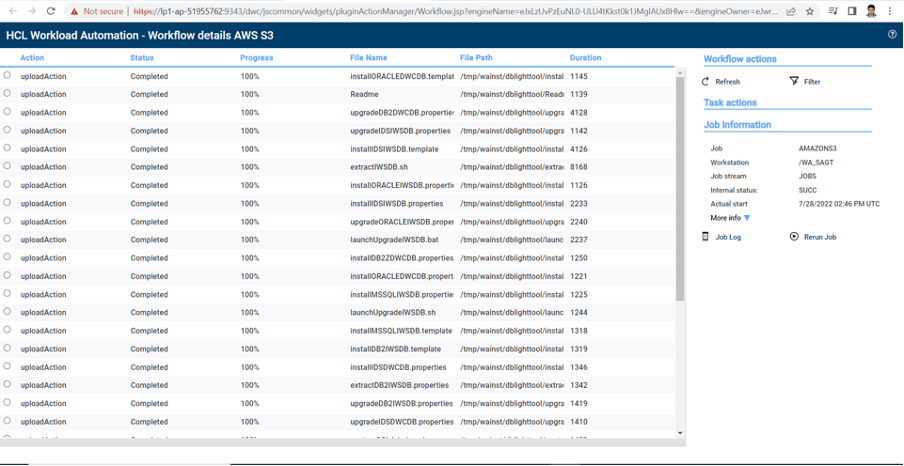Click the table scrollbar up arrow
Image resolution: width=904 pixels, height=466 pixels.
680,73
